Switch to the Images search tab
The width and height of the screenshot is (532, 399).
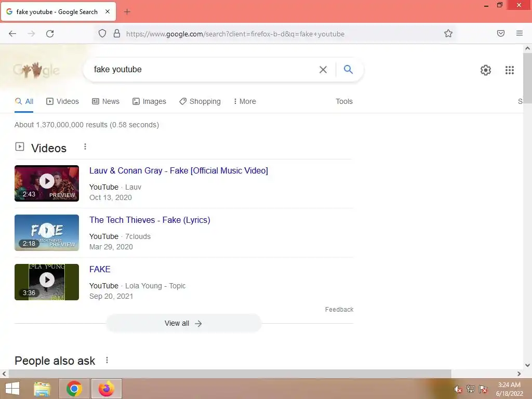click(149, 101)
